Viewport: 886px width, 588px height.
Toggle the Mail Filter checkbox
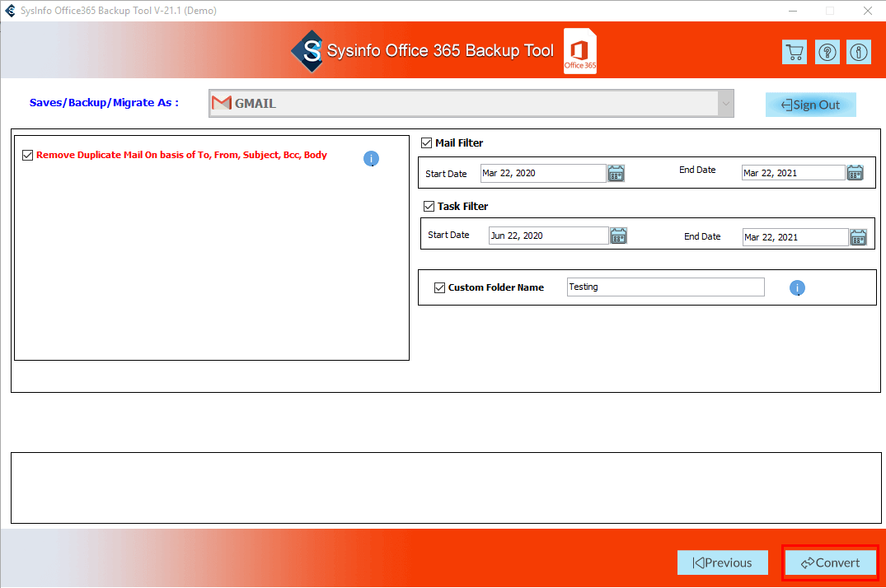coord(426,142)
